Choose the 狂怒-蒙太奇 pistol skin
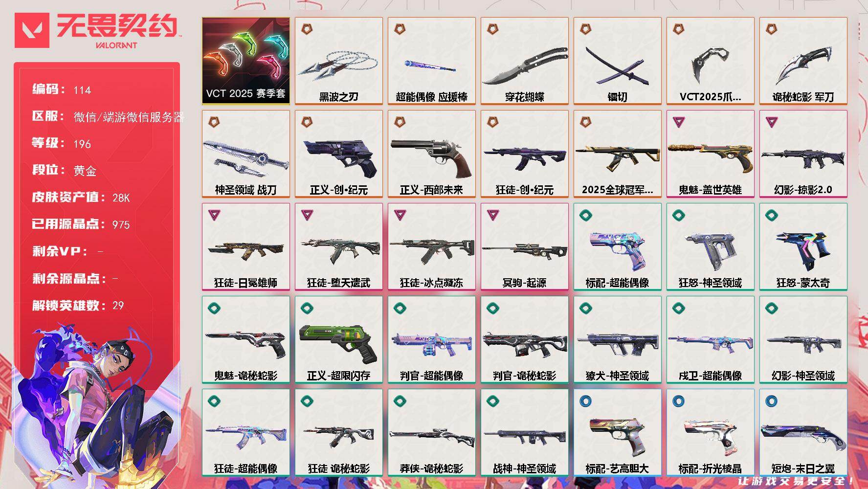This screenshot has height=489, width=868. (803, 247)
